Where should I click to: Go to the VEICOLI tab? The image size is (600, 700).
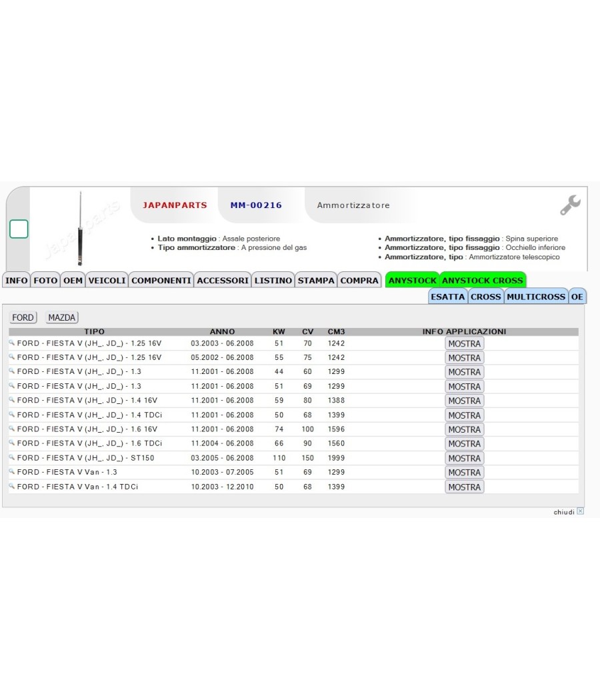[x=107, y=281]
